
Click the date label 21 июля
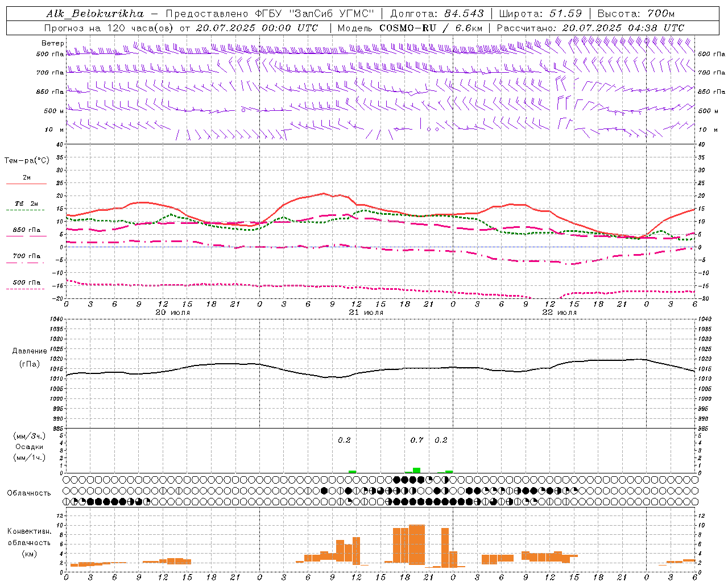click(x=366, y=313)
